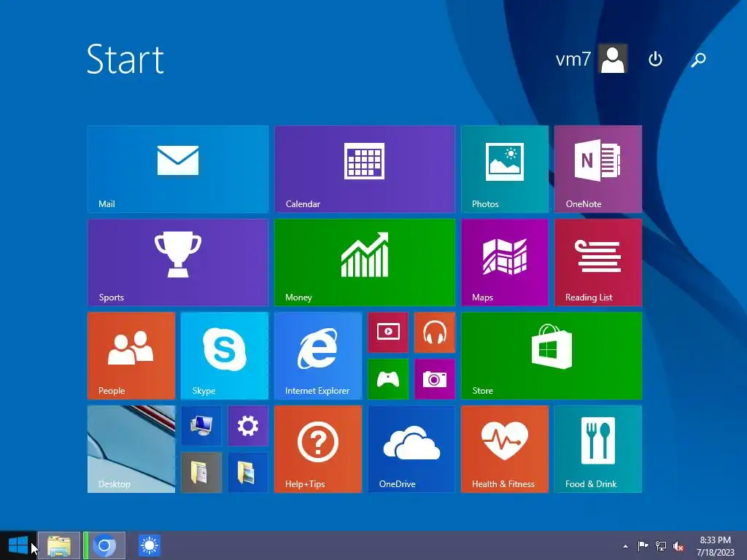Start OneNote from its tile
The width and height of the screenshot is (747, 560).
[x=598, y=169]
